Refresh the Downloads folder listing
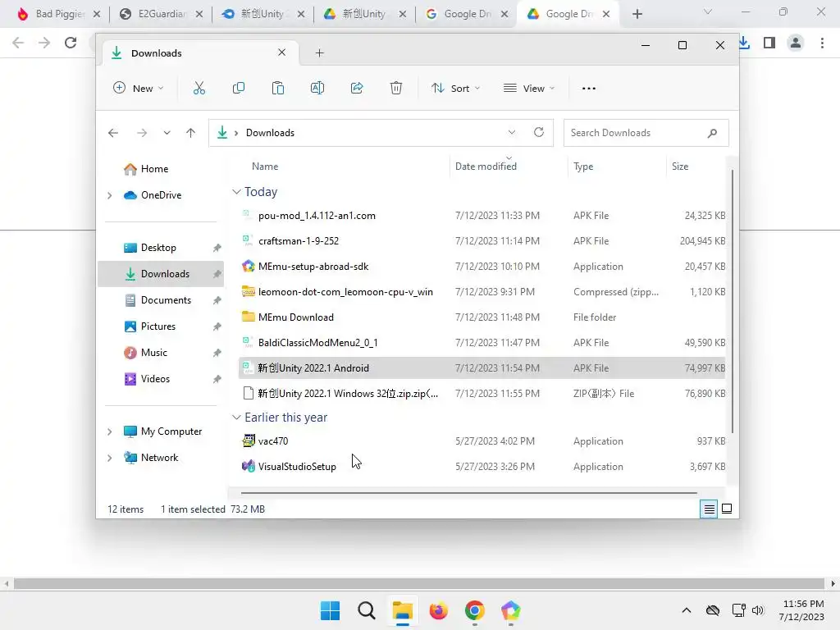 click(539, 132)
